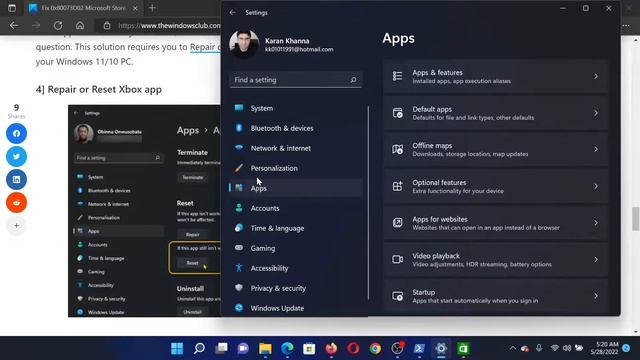Viewport: 640px width, 360px height.
Task: Click the browser address bar URL
Action: tap(169, 25)
